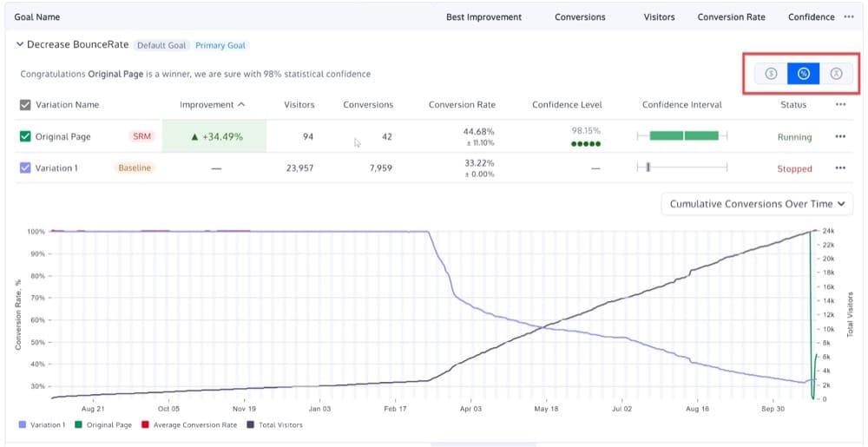868x447 pixels.
Task: Click the visitors view icon in toggle group
Action: [x=836, y=74]
